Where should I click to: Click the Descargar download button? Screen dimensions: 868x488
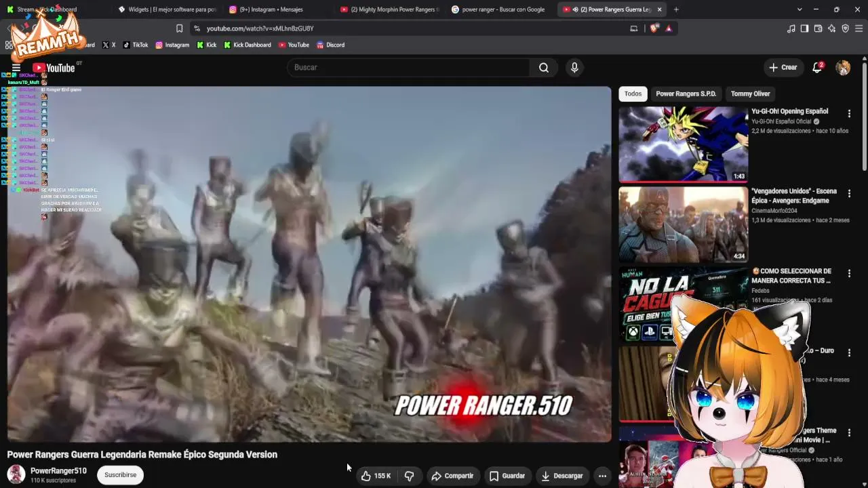pyautogui.click(x=562, y=476)
